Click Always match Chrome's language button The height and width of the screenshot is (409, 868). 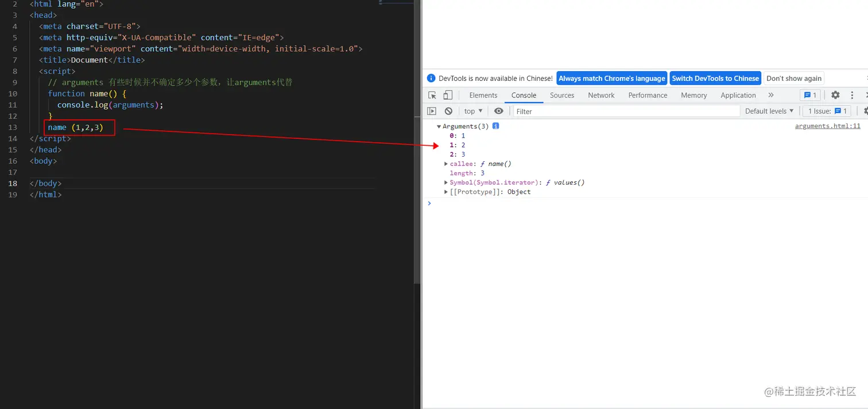(612, 79)
